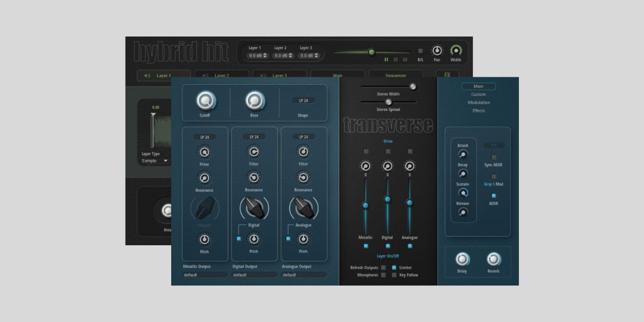The image size is (644, 322).
Task: Open the Digital column LP 24 filter dropdown
Action: [x=254, y=137]
